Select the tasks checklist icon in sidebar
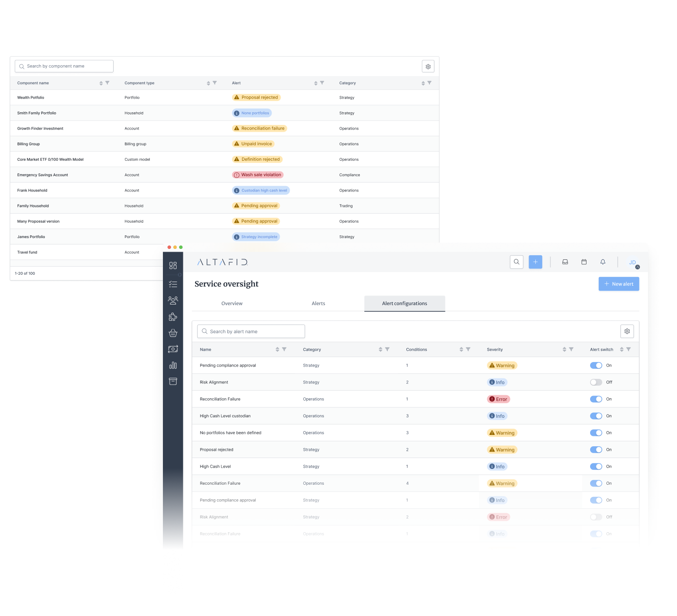677x616 pixels. [x=173, y=284]
